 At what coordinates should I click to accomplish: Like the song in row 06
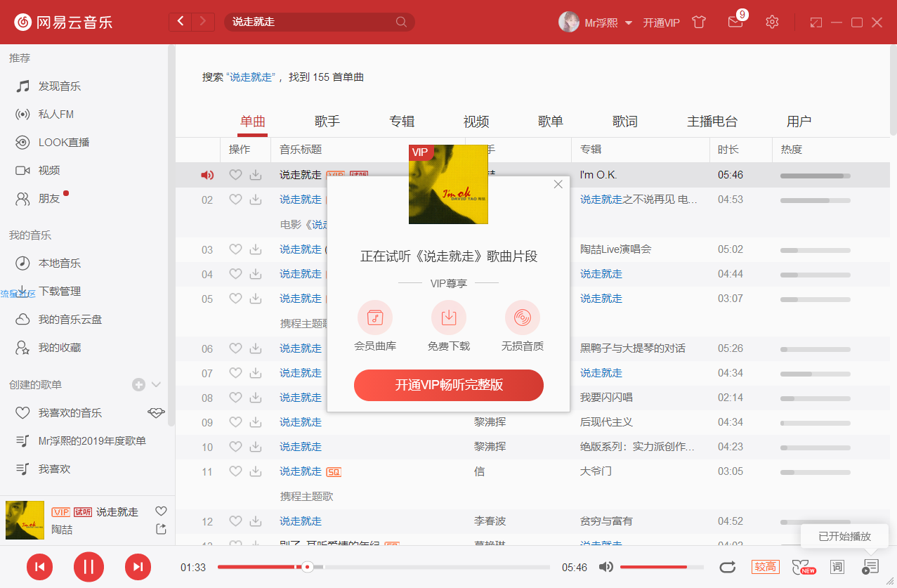235,348
